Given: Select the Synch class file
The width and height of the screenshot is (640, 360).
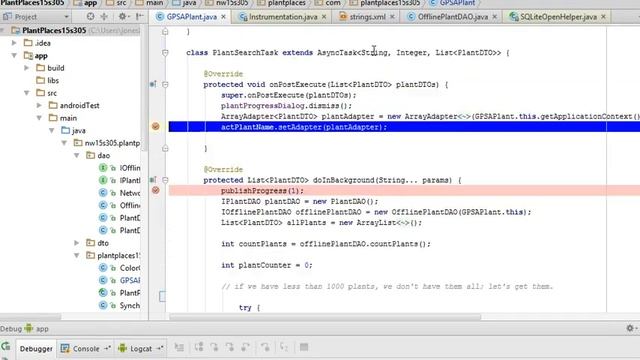Looking at the screenshot, I should click(120, 305).
